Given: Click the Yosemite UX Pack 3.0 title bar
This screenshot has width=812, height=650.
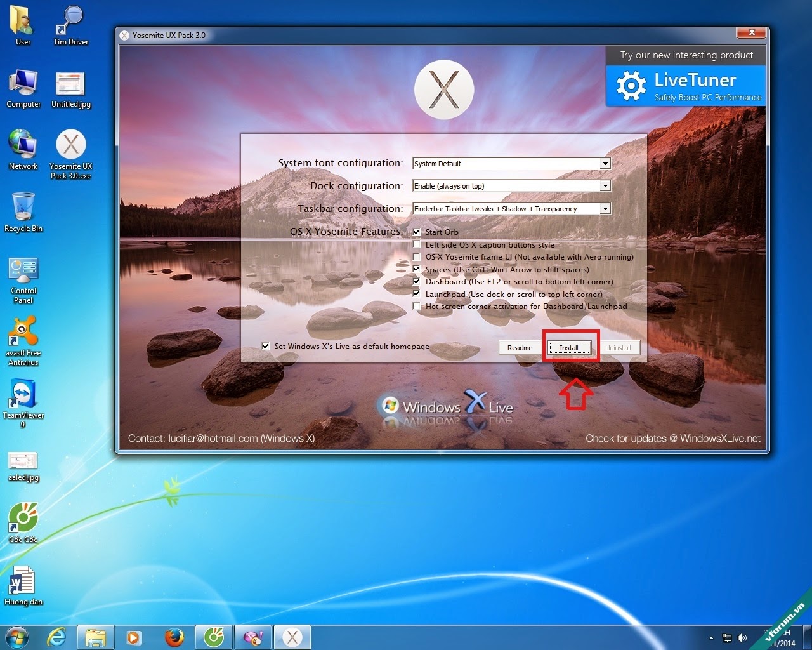Looking at the screenshot, I should (x=425, y=36).
